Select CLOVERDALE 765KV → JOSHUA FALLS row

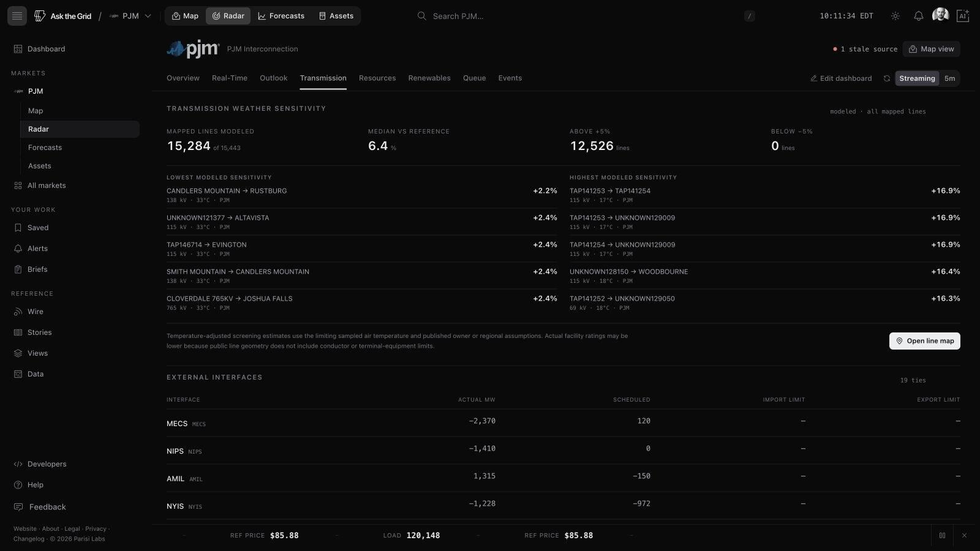tap(362, 303)
